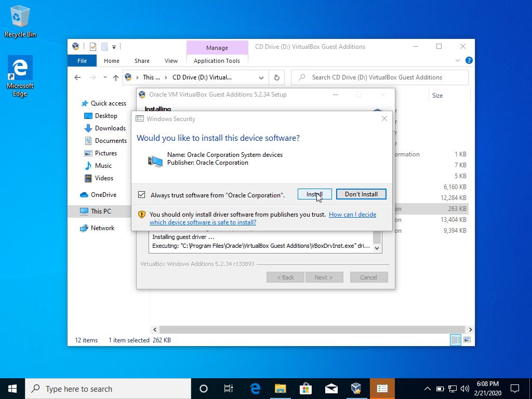Check the battery status tray icon

click(x=440, y=389)
